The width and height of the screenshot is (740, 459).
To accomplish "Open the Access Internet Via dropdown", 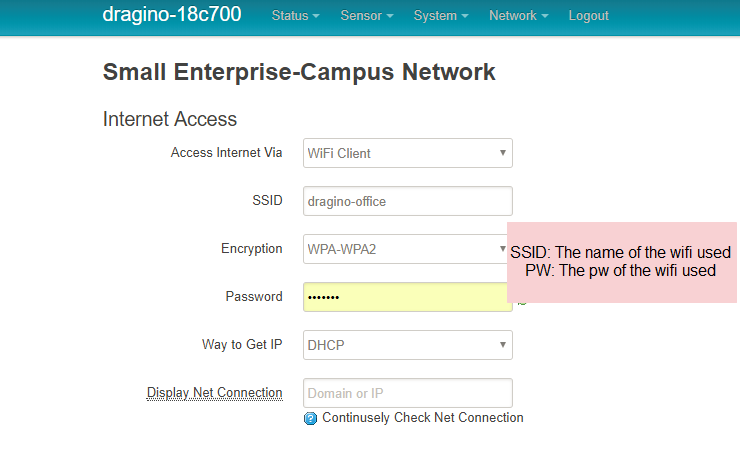I will click(x=408, y=153).
